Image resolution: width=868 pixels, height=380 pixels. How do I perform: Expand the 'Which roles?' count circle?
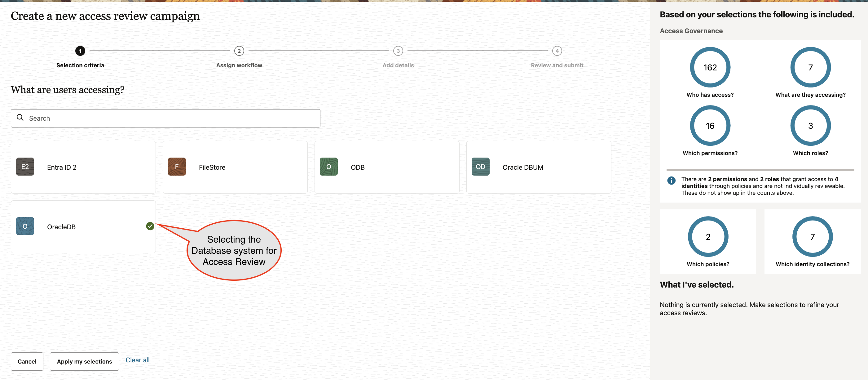810,125
